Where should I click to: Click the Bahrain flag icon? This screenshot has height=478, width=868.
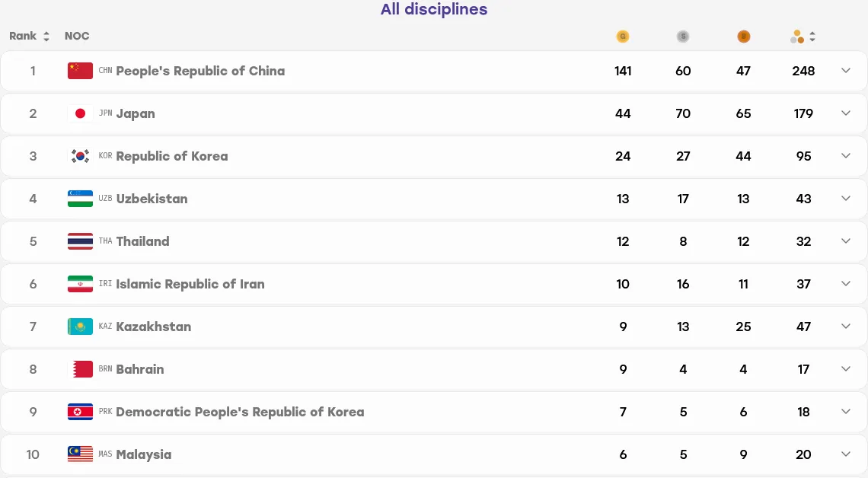click(80, 369)
